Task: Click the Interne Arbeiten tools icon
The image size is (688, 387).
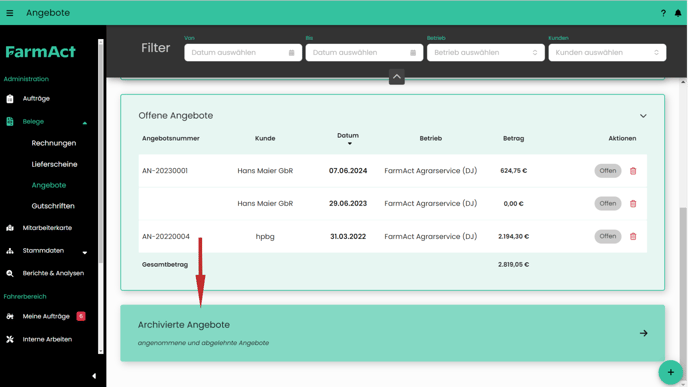Action: [10, 339]
